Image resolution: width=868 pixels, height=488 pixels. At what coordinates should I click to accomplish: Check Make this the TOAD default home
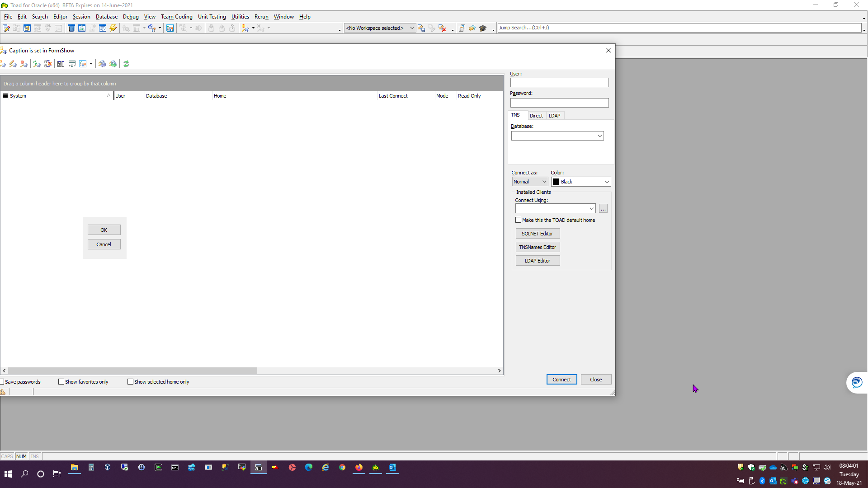point(519,220)
